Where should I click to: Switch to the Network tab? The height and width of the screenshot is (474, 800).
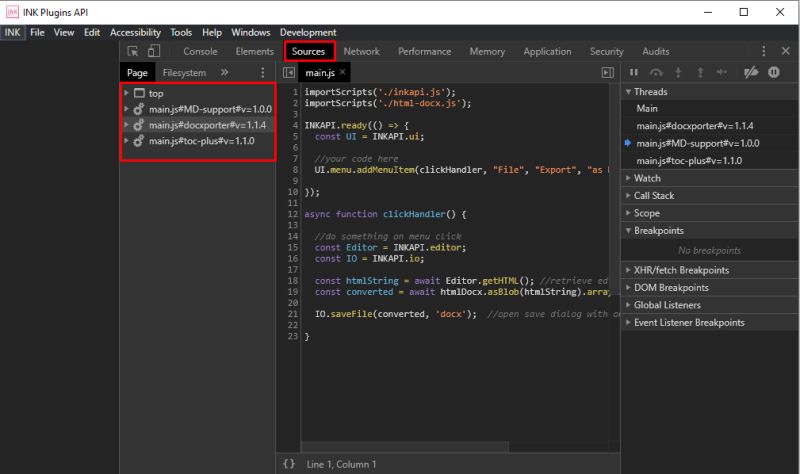tap(362, 52)
